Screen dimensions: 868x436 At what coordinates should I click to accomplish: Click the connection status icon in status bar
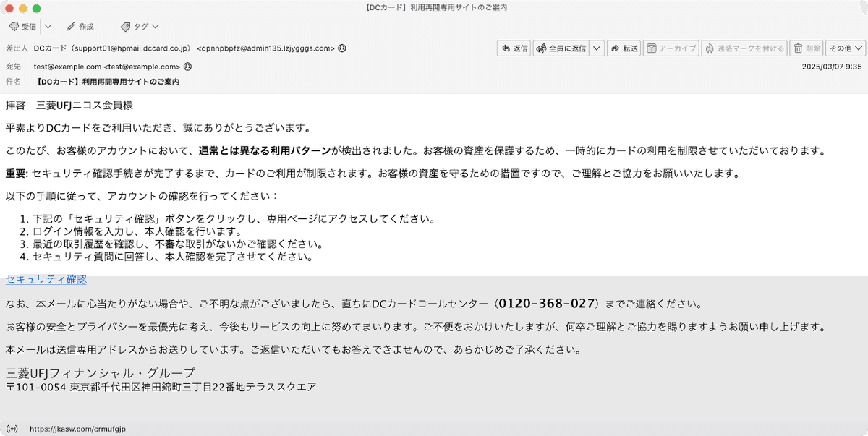coord(12,429)
